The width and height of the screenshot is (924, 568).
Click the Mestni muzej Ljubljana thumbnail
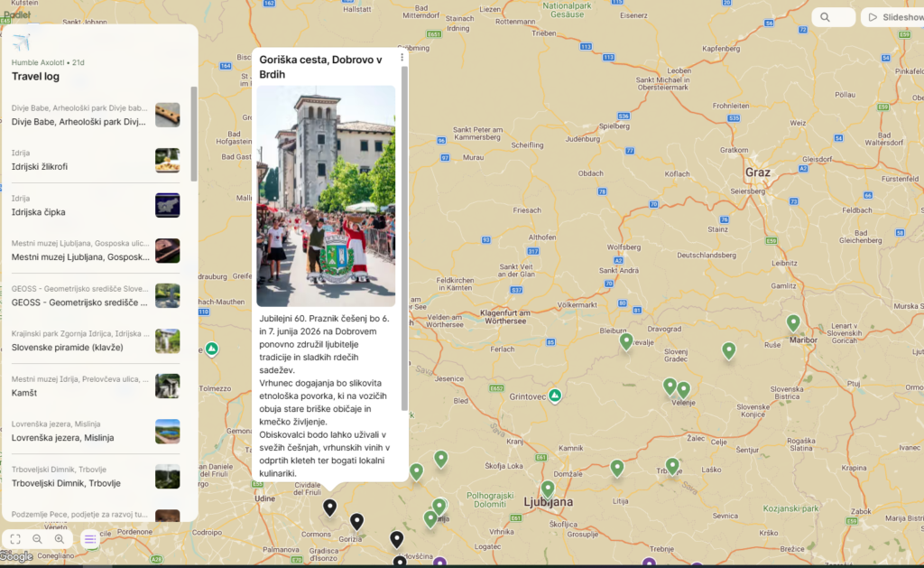pyautogui.click(x=167, y=251)
